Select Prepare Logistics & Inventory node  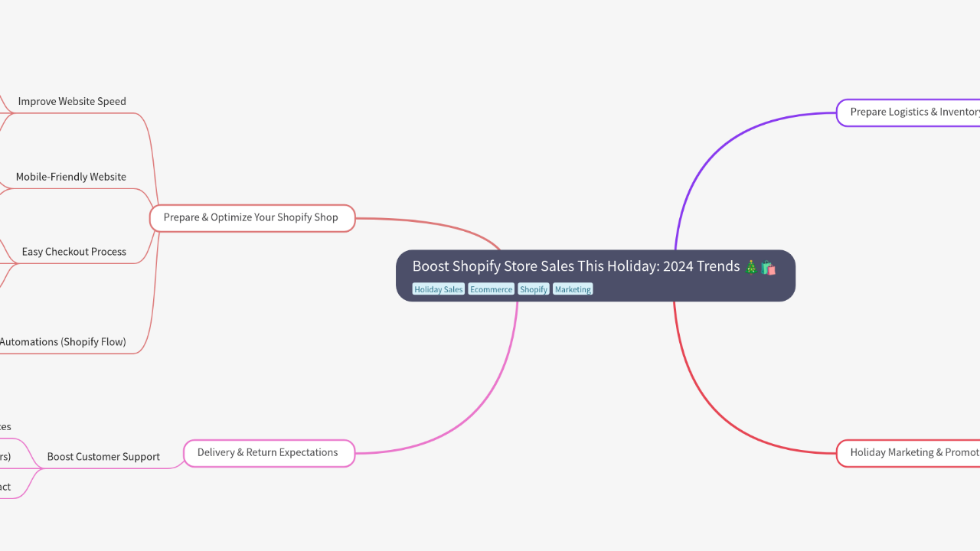tap(908, 112)
